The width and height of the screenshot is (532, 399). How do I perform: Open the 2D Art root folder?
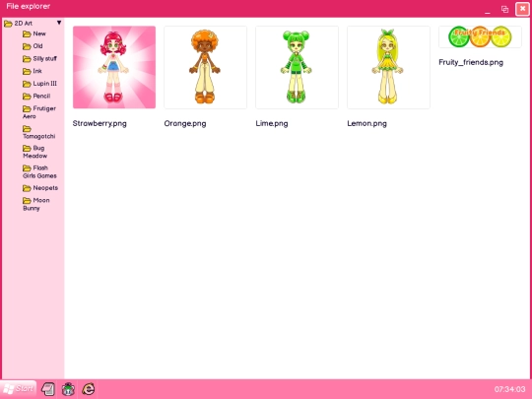pyautogui.click(x=19, y=24)
